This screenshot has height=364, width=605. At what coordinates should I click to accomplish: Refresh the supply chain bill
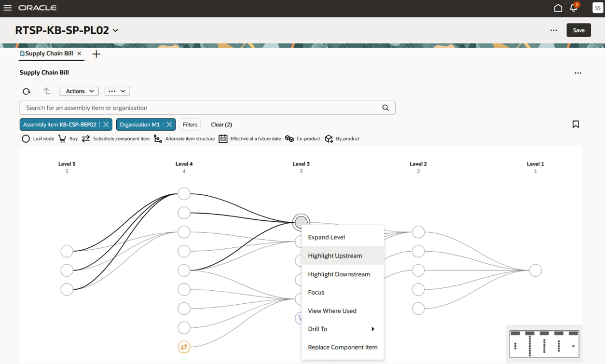pyautogui.click(x=27, y=91)
